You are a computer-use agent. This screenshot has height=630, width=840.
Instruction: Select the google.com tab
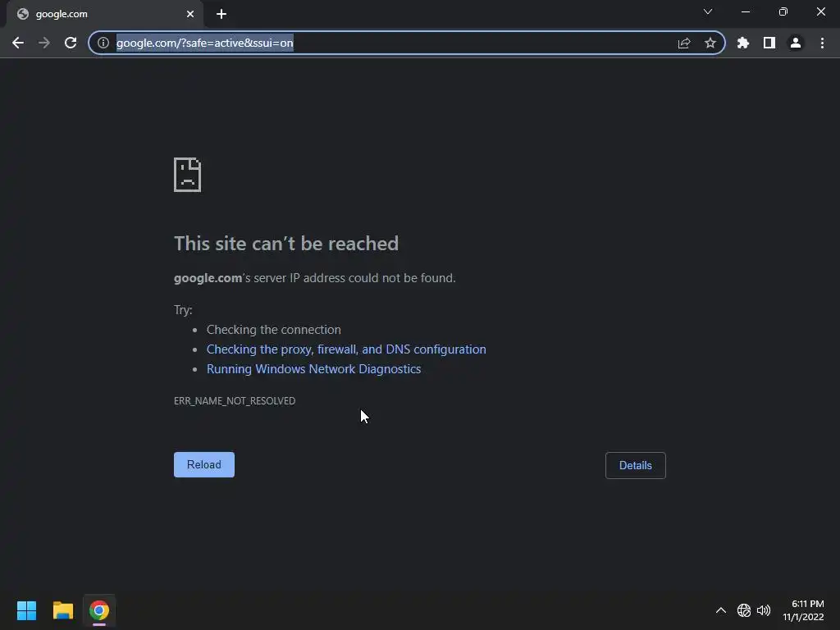coord(105,14)
